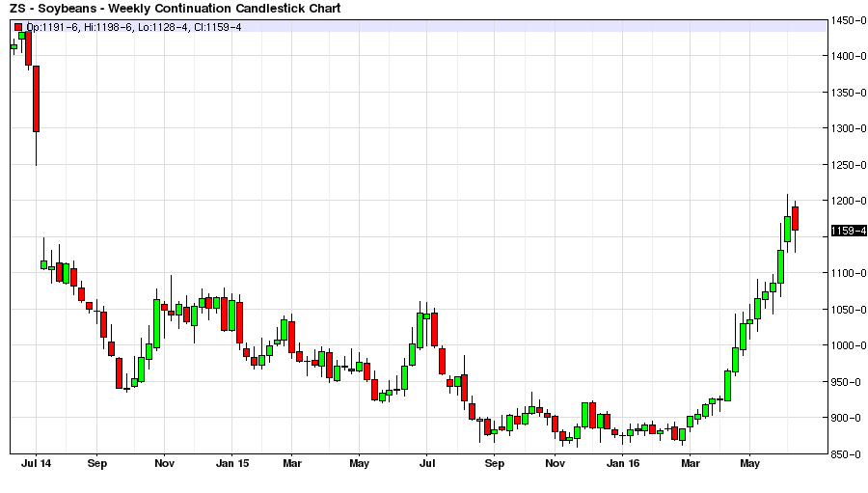Click the 'Mar' label after Jan 15
Screen dimensions: 868x493
pyautogui.click(x=291, y=464)
